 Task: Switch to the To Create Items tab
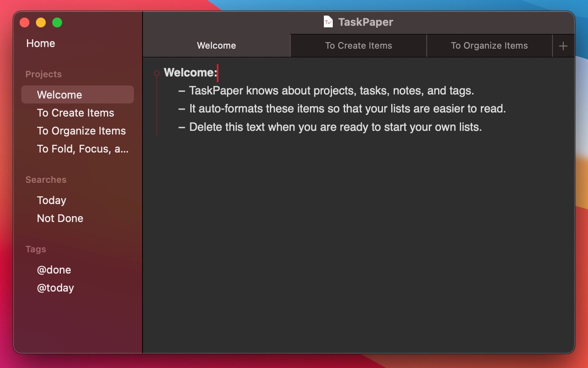(358, 45)
